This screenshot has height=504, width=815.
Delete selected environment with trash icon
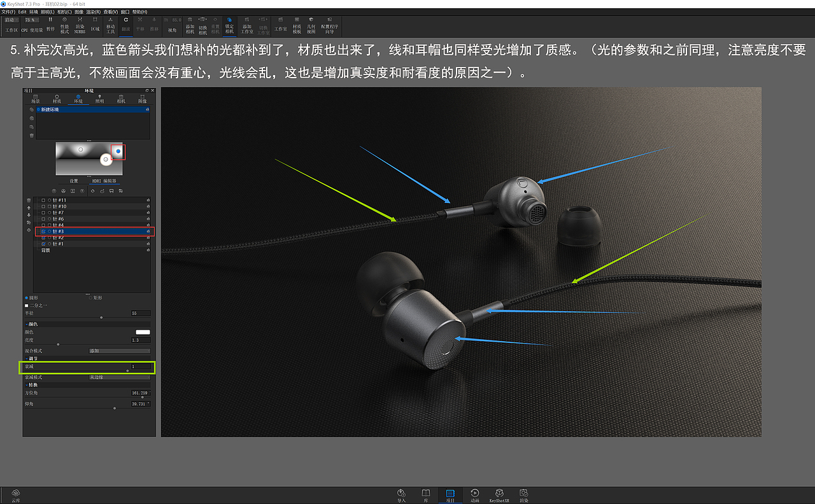(32, 136)
